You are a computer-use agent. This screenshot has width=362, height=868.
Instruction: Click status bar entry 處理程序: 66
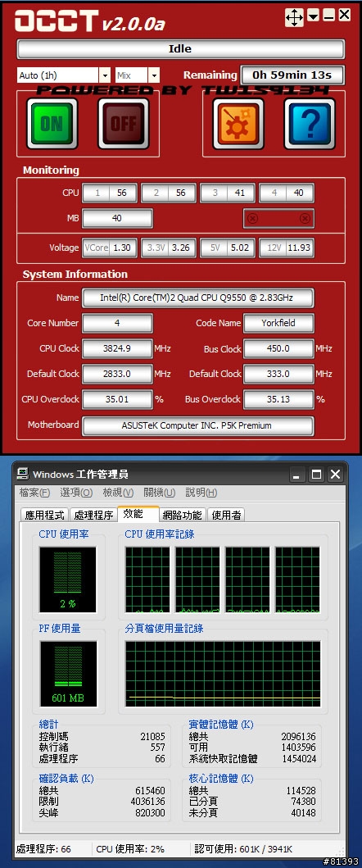click(x=43, y=849)
